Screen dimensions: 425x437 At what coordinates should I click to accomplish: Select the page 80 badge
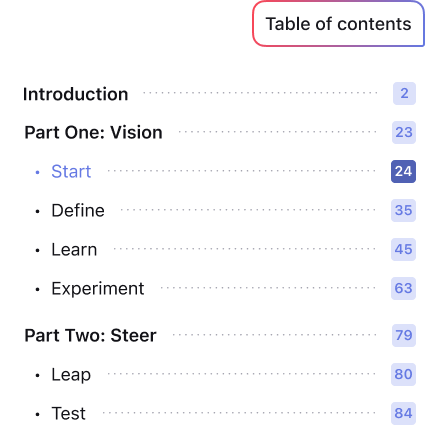click(x=403, y=374)
